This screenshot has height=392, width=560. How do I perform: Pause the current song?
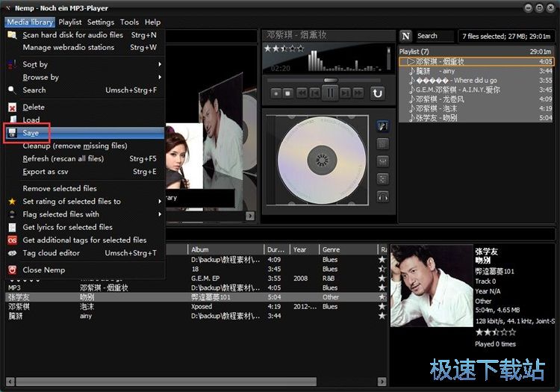click(330, 93)
